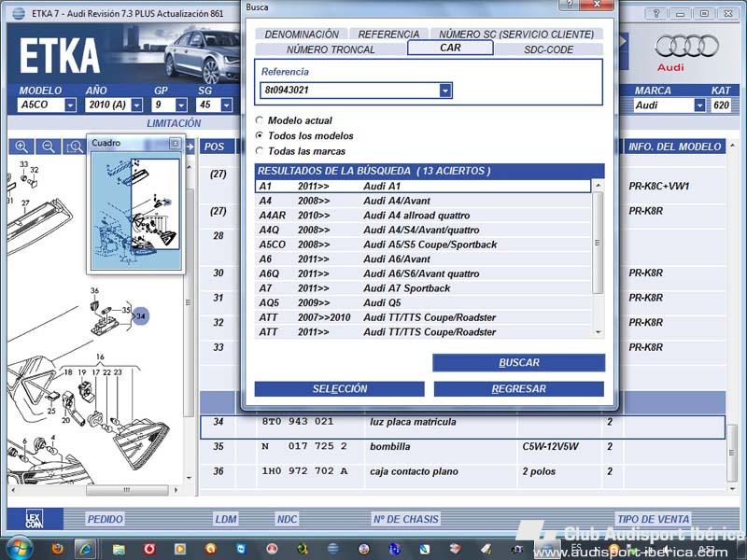Viewport: 747px width, 560px height.
Task: Open Windows Media Player in taskbar
Action: (x=179, y=549)
